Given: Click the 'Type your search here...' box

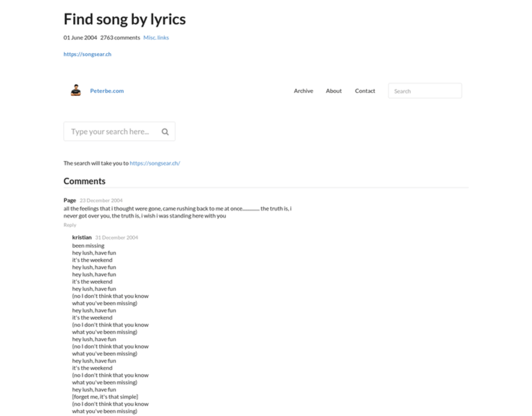Looking at the screenshot, I should 119,131.
